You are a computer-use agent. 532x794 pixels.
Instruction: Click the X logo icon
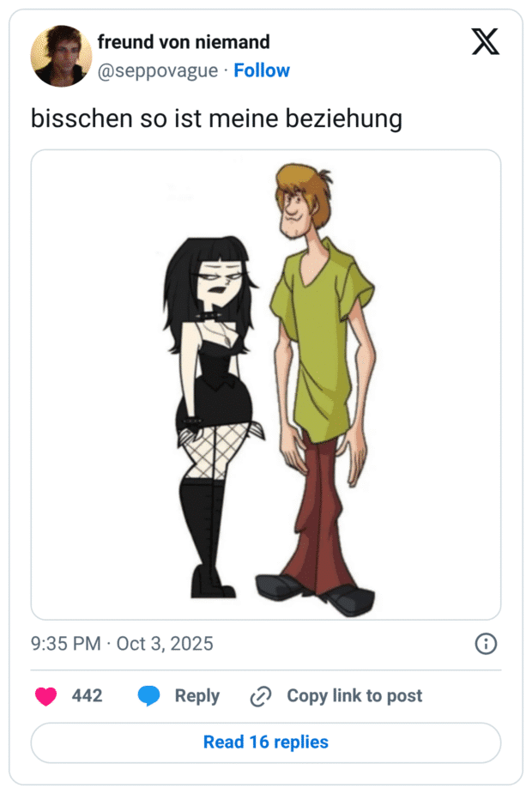[486, 42]
